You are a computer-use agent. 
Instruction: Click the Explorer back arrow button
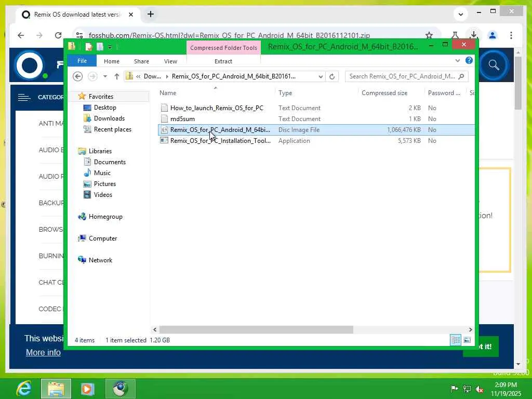click(78, 76)
